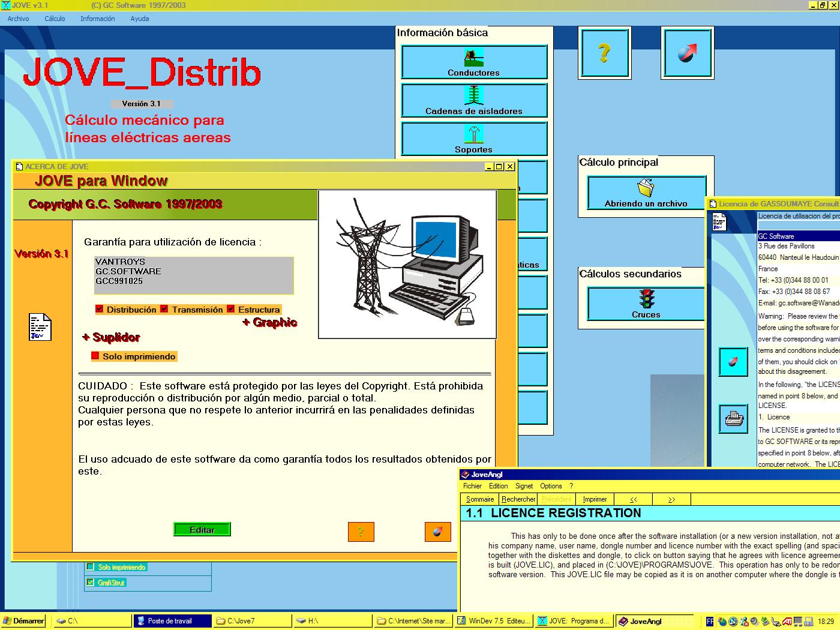840x630 pixels.
Task: Click the pylon and computer illustration
Action: click(407, 265)
